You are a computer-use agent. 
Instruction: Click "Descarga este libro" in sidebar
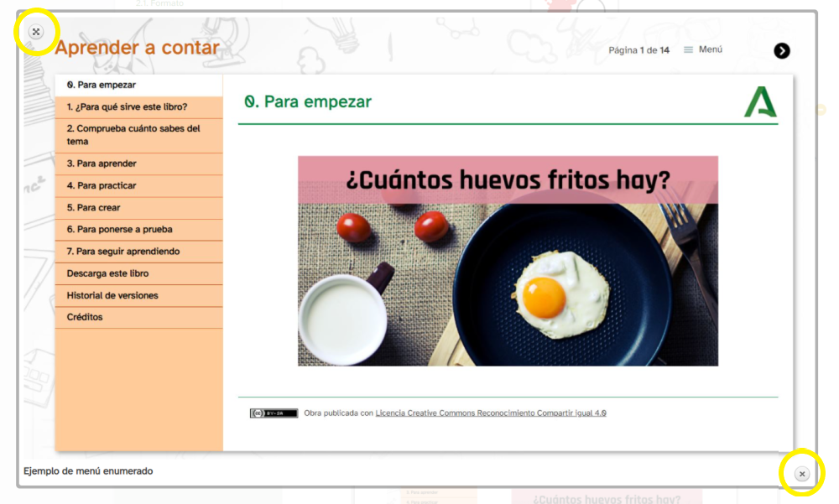pos(107,273)
